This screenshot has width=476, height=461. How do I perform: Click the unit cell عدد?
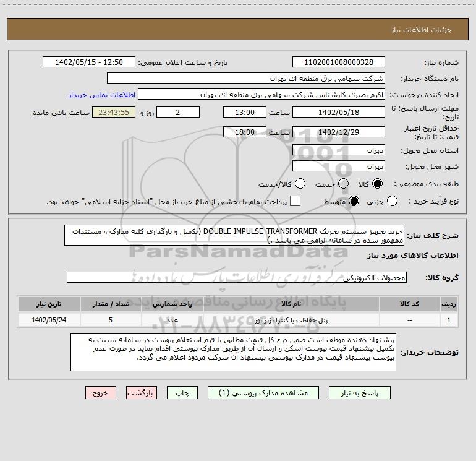[172, 320]
